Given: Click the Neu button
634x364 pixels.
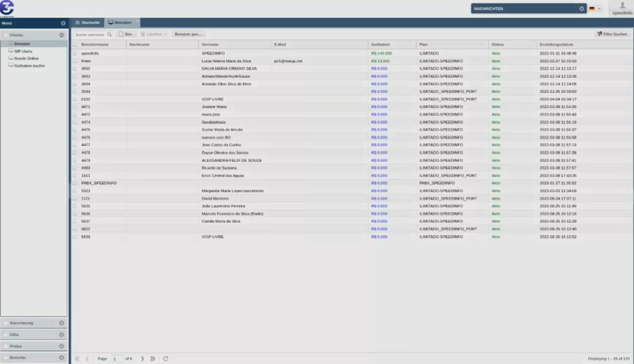Looking at the screenshot, I should (x=126, y=34).
